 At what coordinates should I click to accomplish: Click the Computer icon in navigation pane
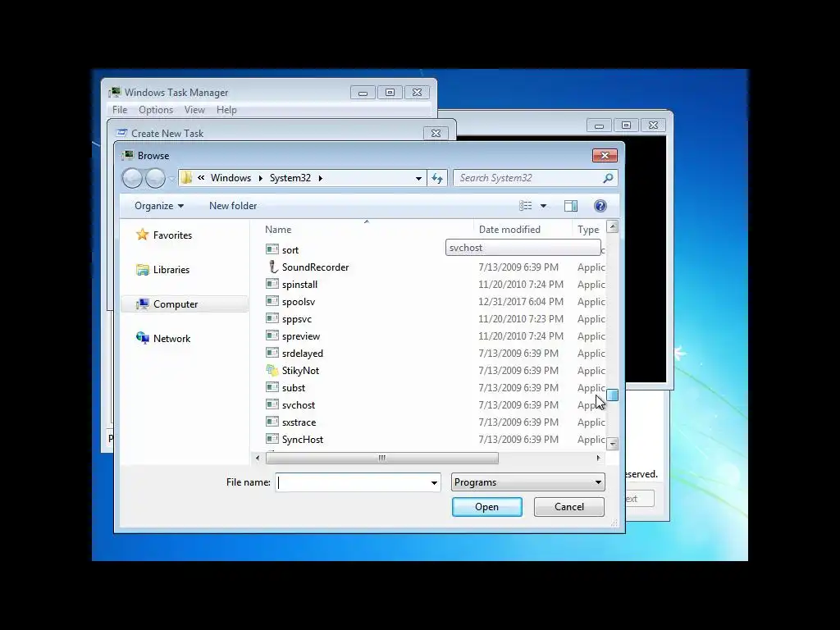click(x=143, y=304)
